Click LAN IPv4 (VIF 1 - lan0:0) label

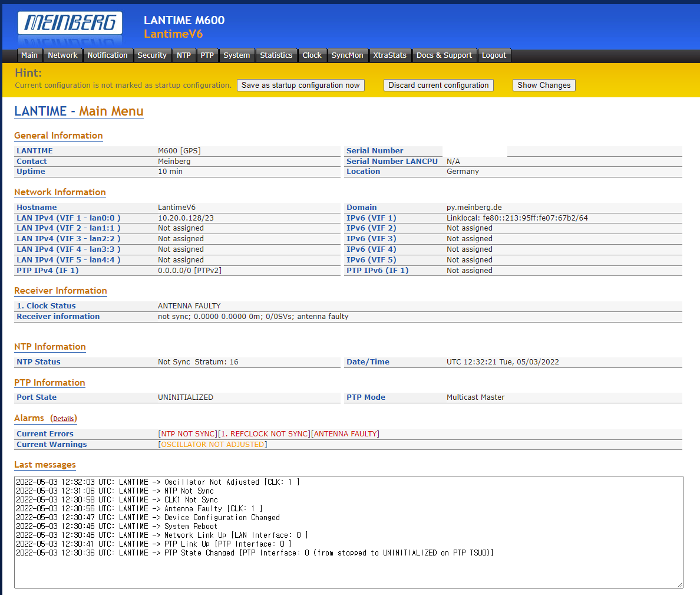coord(69,218)
